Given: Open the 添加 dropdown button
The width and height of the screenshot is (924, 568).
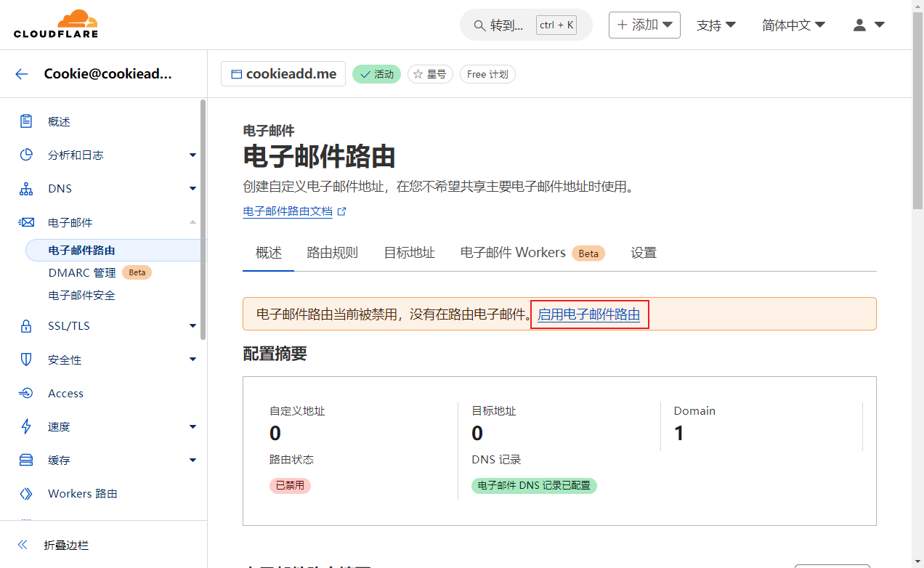Looking at the screenshot, I should (644, 25).
